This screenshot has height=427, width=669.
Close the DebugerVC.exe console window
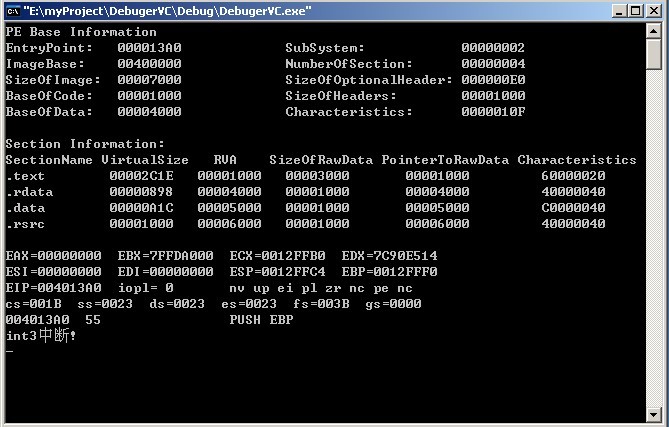(652, 11)
